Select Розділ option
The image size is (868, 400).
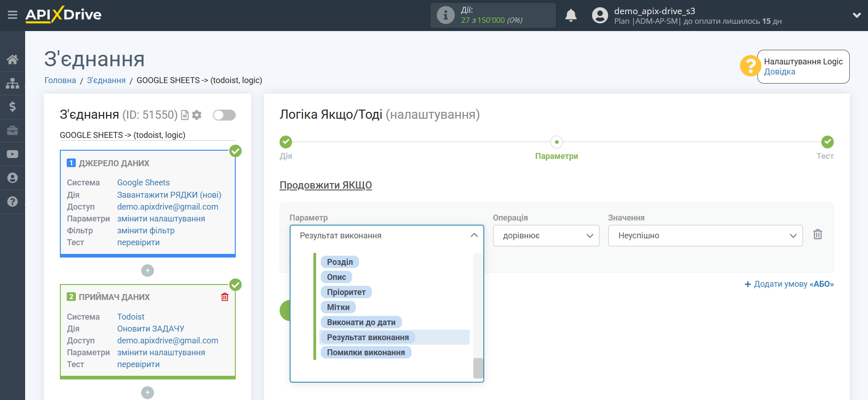coord(340,262)
